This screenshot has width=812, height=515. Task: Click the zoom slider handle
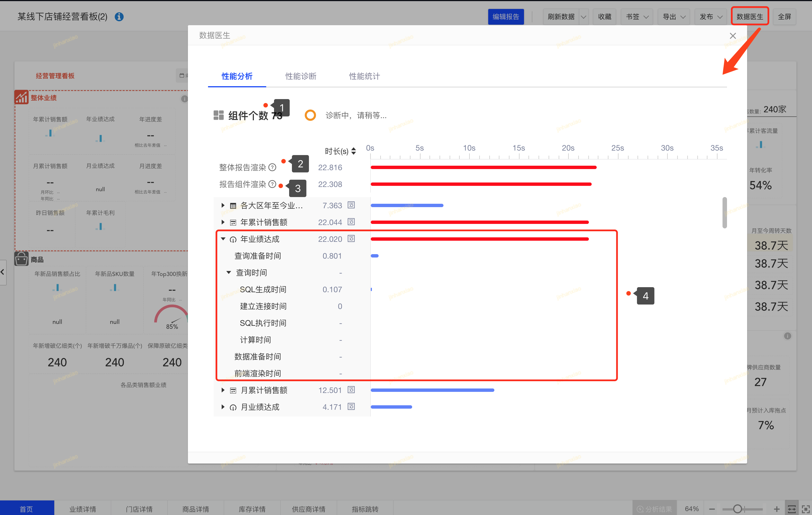point(737,509)
